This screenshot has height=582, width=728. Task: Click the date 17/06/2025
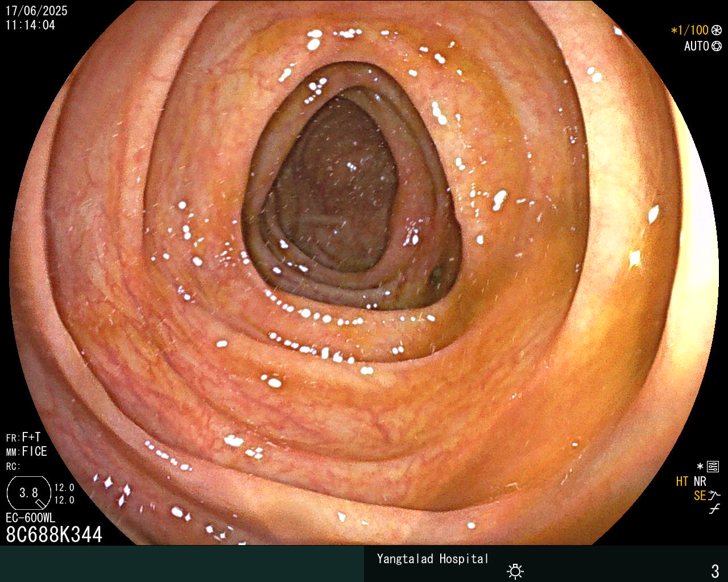click(36, 11)
